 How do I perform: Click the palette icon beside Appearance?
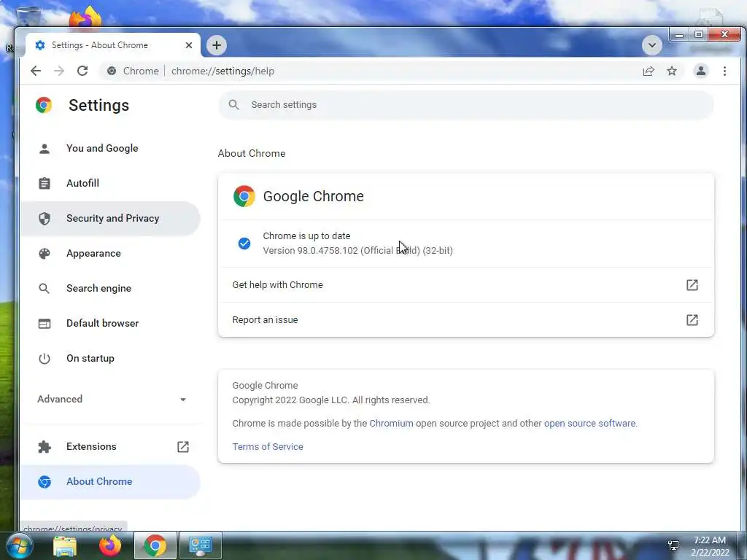[x=44, y=253]
